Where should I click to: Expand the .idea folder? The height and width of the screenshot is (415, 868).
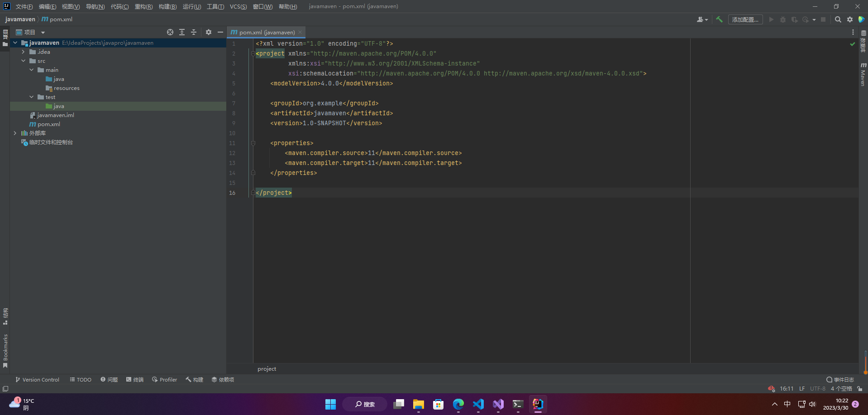coord(24,52)
